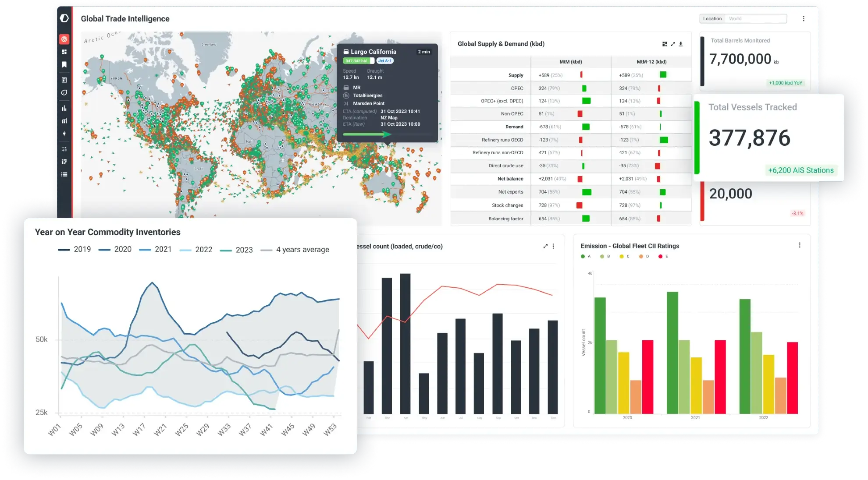Click the Location label near World field
The width and height of the screenshot is (868, 480).
tap(712, 18)
